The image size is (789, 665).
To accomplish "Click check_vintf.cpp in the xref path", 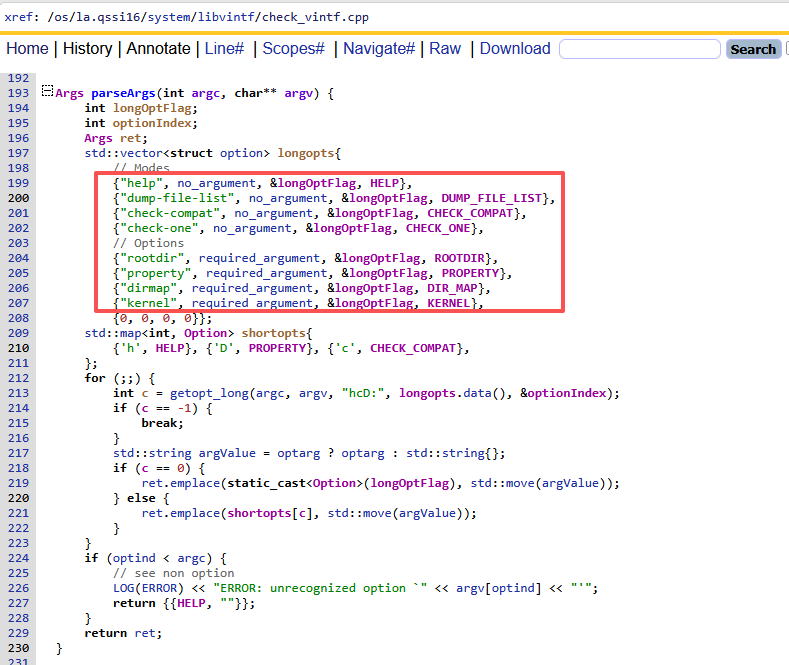I will (x=315, y=17).
